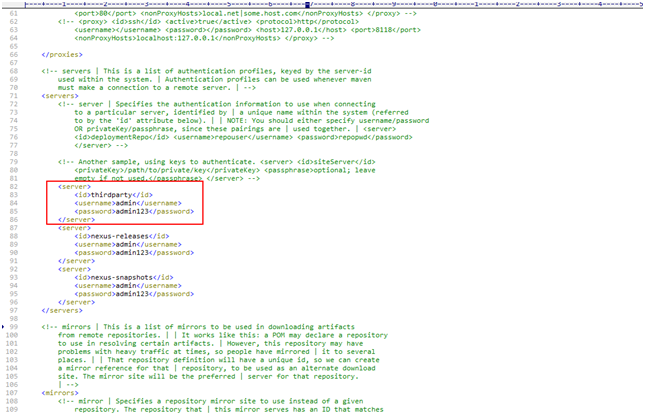Click line number 99 in the gutter
This screenshot has width=645, height=416.
point(14,326)
